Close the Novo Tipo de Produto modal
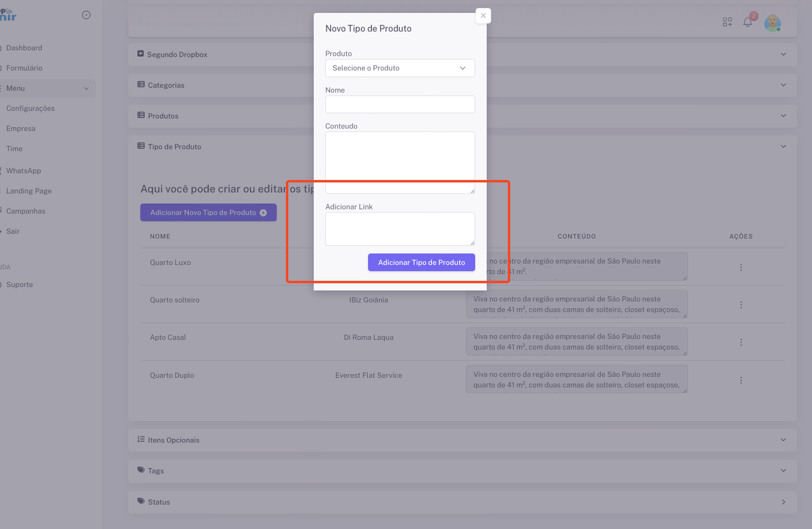Screen dimensions: 812x529 click(483, 16)
